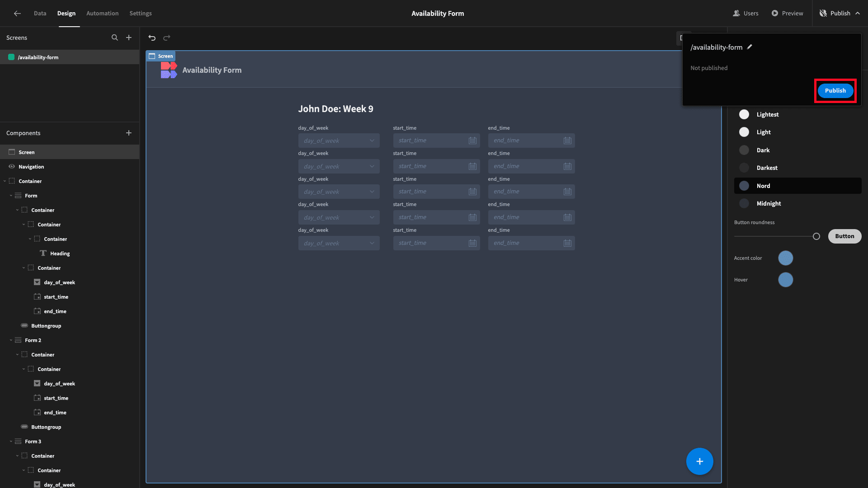Edit the /availability-form URL pencil icon
The height and width of the screenshot is (488, 868).
click(750, 47)
